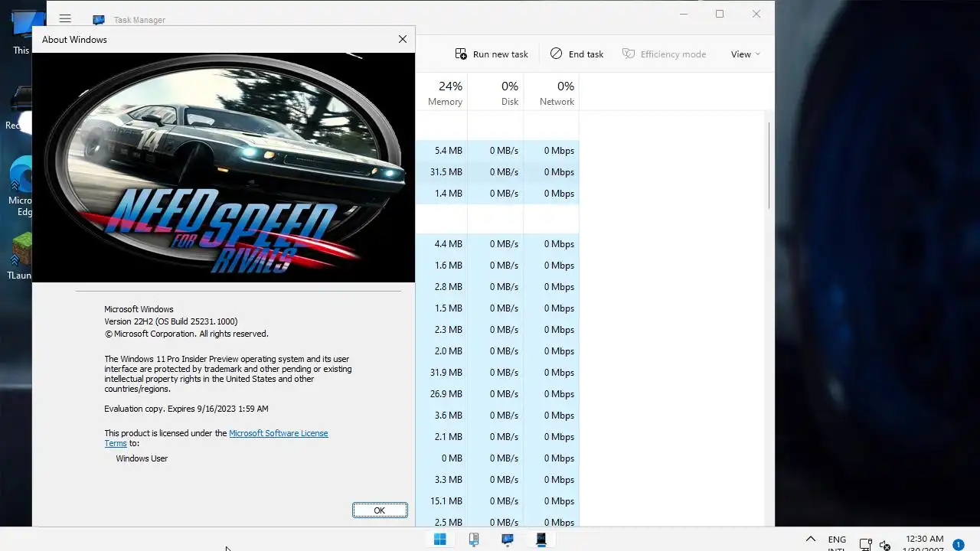Screen dimensions: 980x551
Task: Click the About Windows dialog title
Action: pos(74,40)
